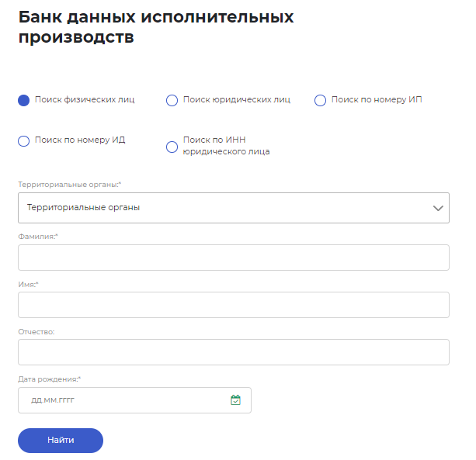Viewport: 476px width, 460px height.
Task: Click the 'юридического лица' label text
Action: 226,151
